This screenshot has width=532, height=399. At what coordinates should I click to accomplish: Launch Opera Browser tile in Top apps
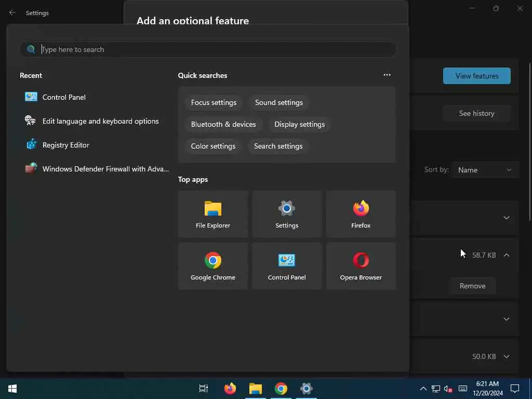tap(361, 266)
